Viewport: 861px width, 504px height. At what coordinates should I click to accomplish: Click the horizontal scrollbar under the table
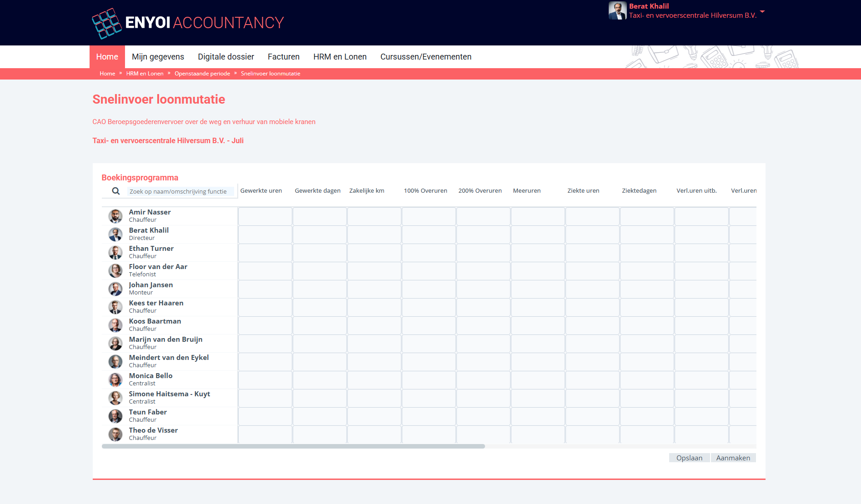[x=293, y=446]
